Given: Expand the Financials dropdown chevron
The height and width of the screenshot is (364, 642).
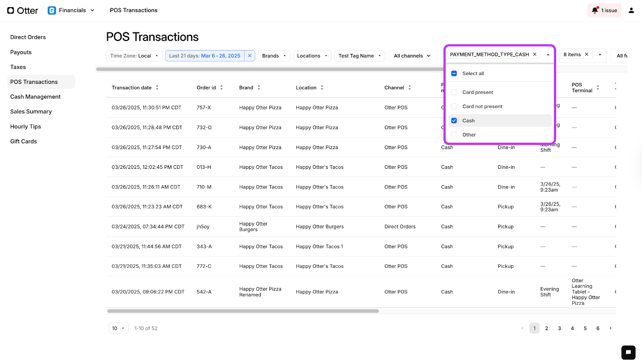Looking at the screenshot, I should click(x=92, y=10).
